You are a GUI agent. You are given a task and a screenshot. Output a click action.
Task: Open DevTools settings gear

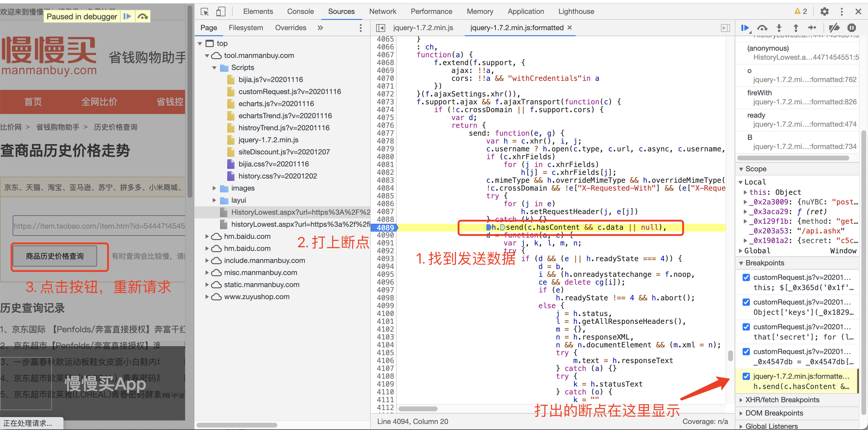(x=824, y=11)
